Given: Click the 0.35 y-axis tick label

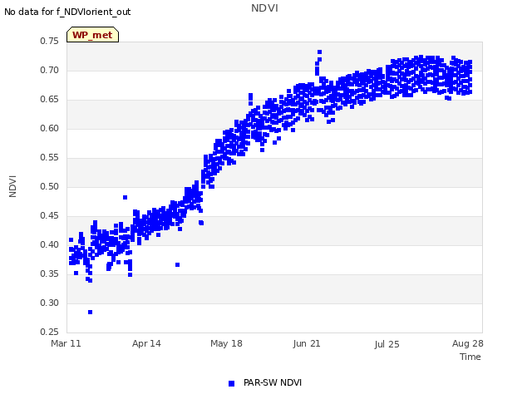Looking at the screenshot, I should [50, 273].
